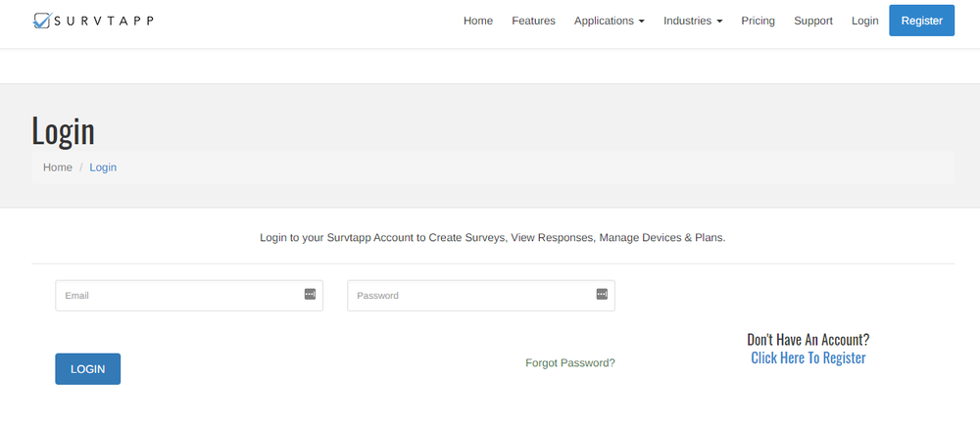This screenshot has height=428, width=980.
Task: Click password manager icon in Email field
Action: click(310, 294)
